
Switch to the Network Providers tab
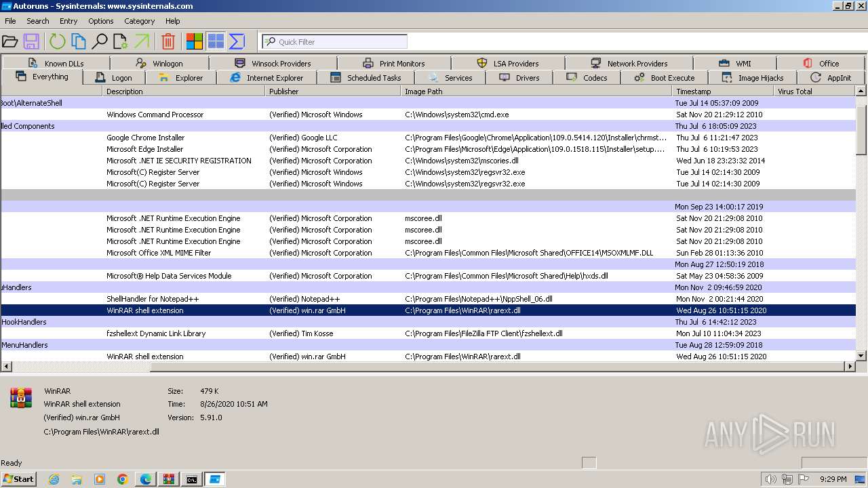[x=629, y=63]
